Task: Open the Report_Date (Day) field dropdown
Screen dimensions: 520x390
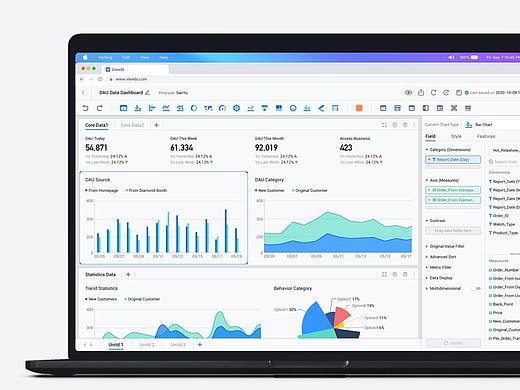Action: click(x=453, y=160)
